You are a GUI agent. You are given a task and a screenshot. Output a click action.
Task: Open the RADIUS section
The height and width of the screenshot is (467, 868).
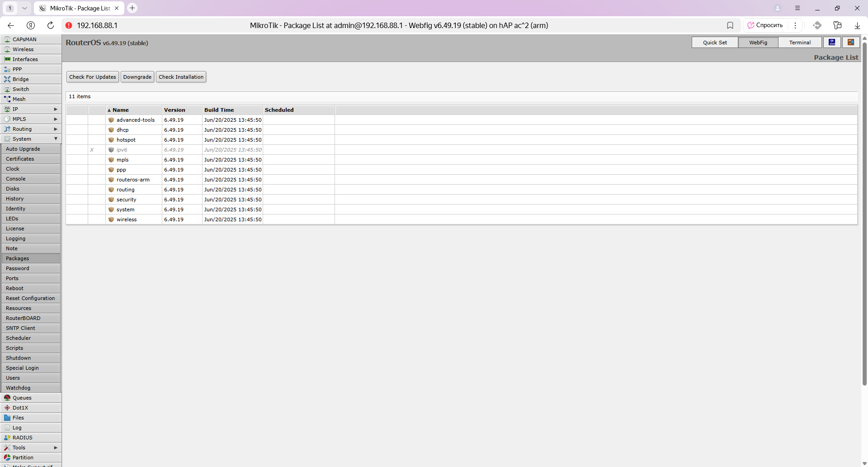coord(31,438)
